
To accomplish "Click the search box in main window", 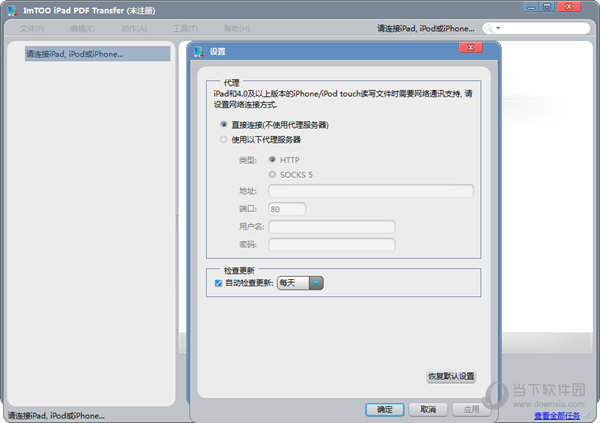I will click(536, 28).
